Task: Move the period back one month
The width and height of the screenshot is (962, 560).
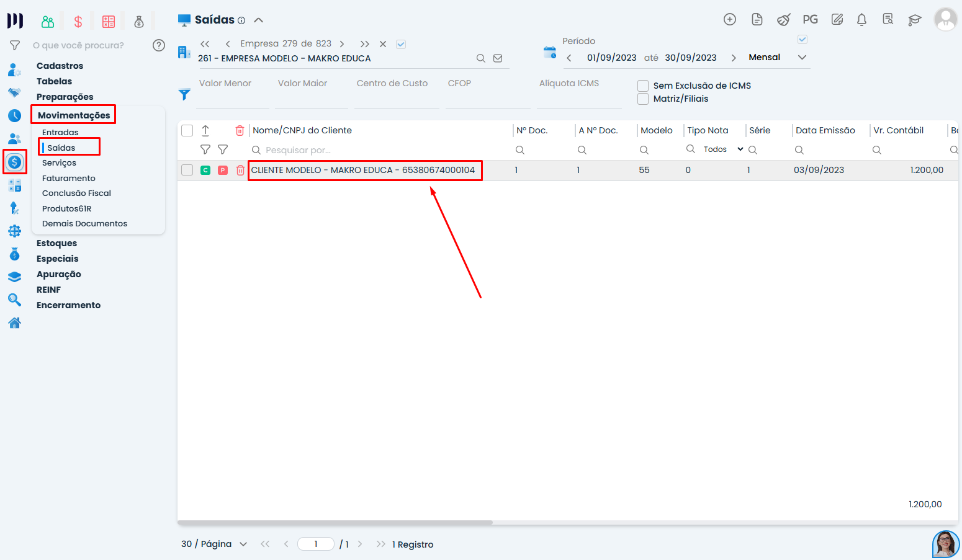Action: point(569,58)
